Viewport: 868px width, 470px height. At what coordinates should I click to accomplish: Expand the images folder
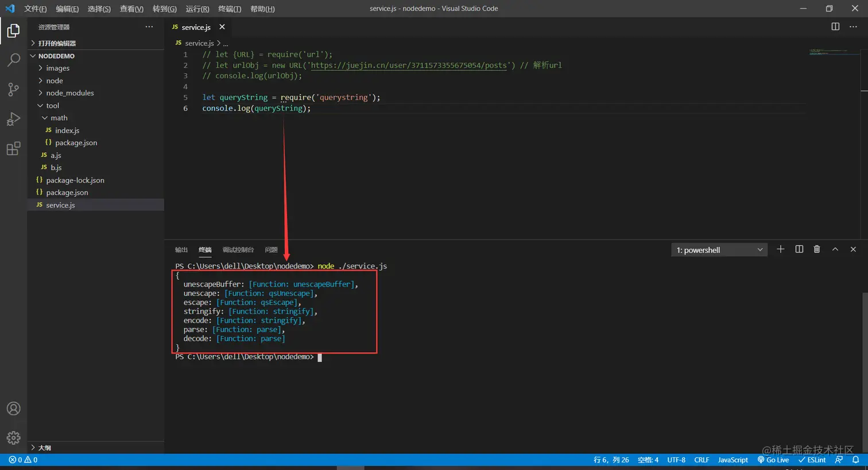95,68
